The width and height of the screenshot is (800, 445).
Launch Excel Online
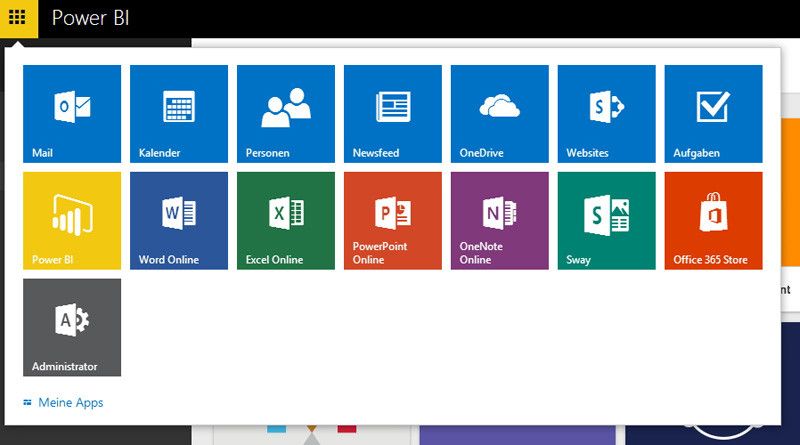286,220
